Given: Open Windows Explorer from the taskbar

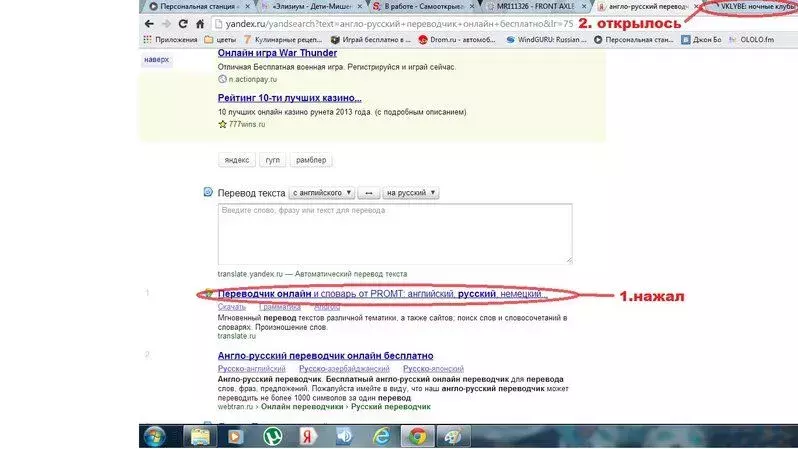Looking at the screenshot, I should point(200,437).
